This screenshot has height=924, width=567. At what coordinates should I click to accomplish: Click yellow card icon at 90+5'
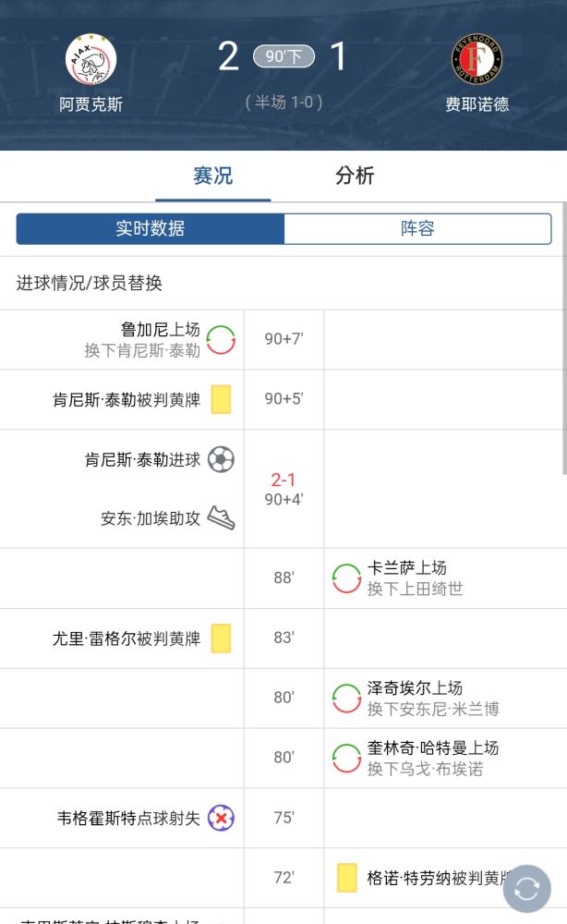click(x=221, y=399)
